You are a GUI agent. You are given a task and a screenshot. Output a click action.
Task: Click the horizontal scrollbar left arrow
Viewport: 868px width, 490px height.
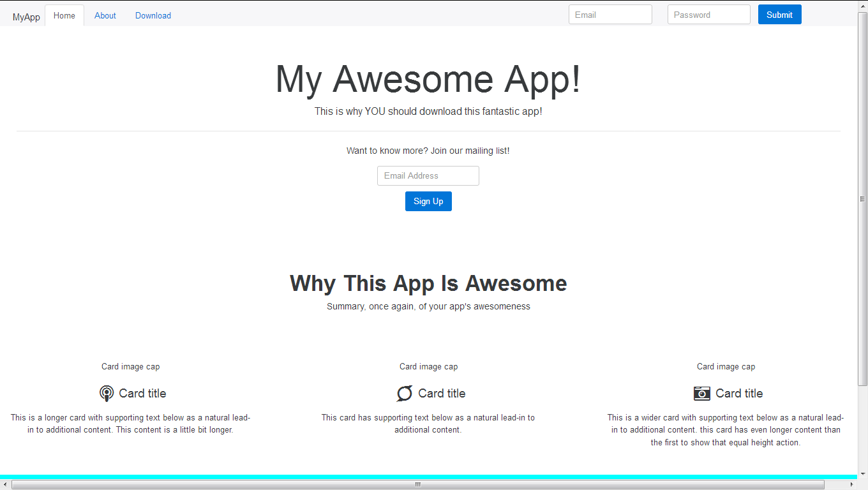[x=5, y=484]
